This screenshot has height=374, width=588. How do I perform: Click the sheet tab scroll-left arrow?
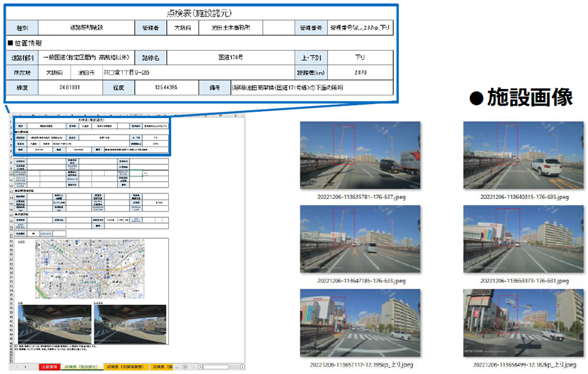pyautogui.click(x=17, y=367)
